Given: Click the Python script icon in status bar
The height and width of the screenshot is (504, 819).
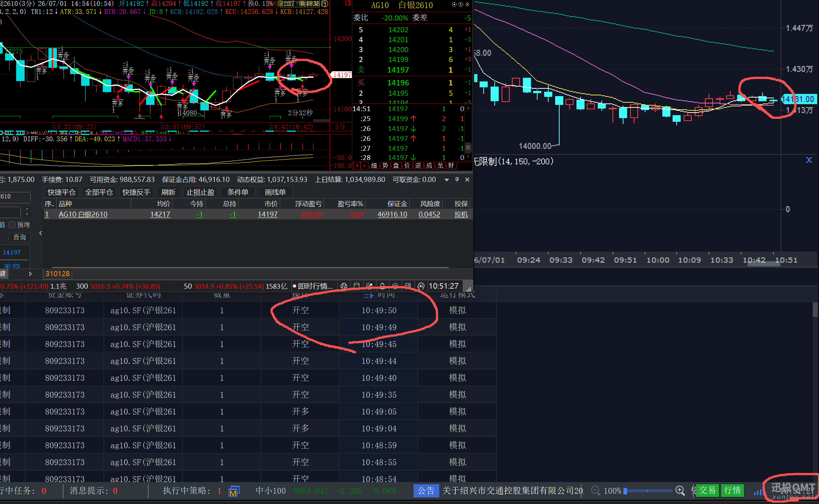Looking at the screenshot, I should 344,286.
